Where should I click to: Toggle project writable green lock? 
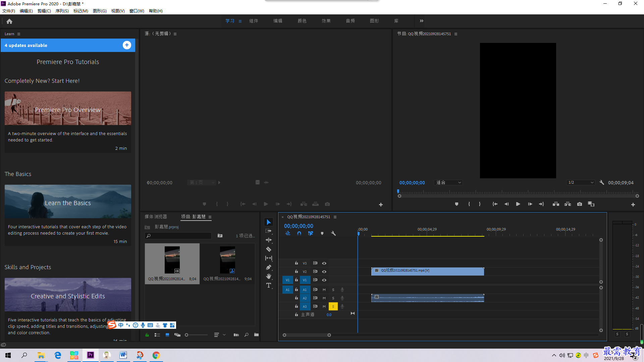point(147,335)
